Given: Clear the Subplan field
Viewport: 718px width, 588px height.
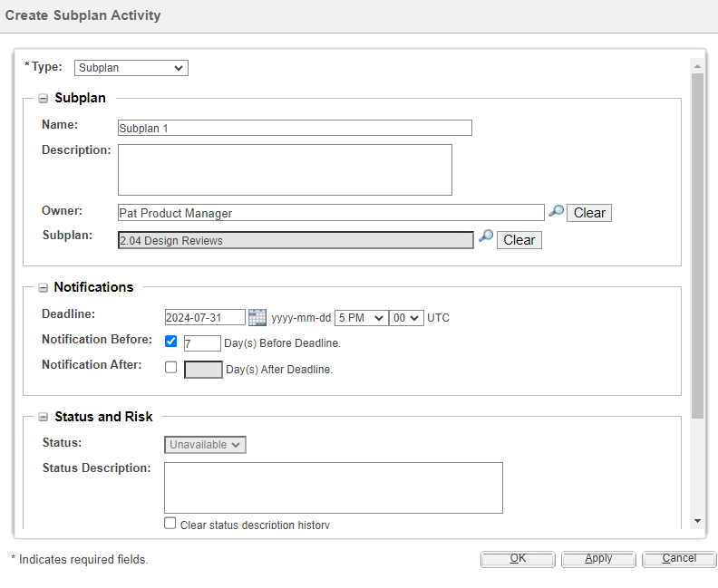Looking at the screenshot, I should (519, 240).
